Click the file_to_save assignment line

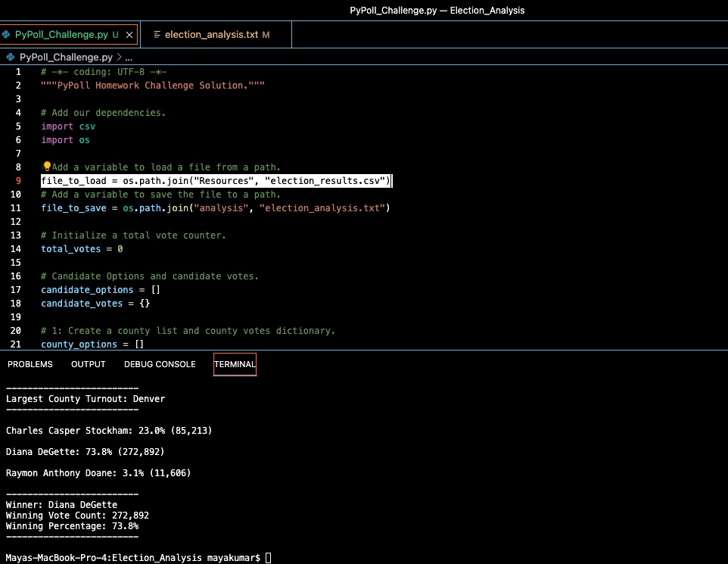pyautogui.click(x=216, y=208)
